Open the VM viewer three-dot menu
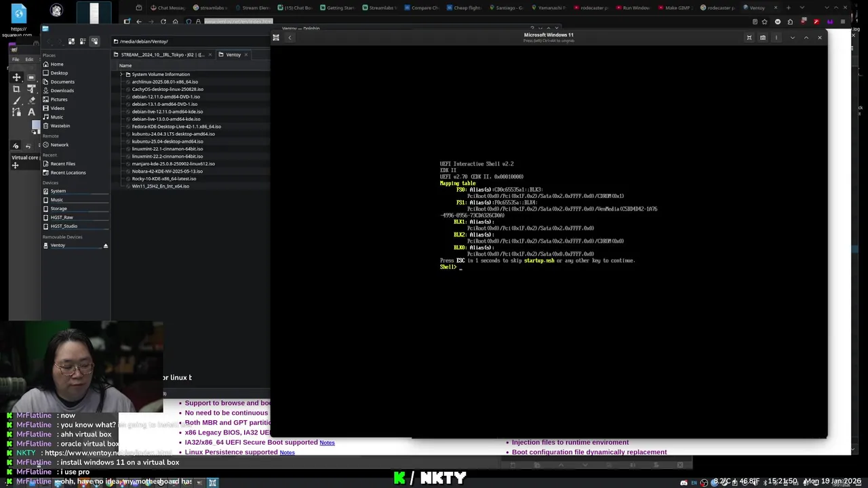 (776, 38)
